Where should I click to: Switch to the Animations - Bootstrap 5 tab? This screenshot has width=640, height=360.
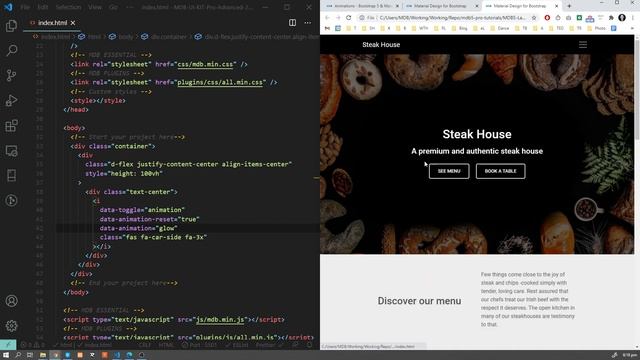pyautogui.click(x=362, y=6)
